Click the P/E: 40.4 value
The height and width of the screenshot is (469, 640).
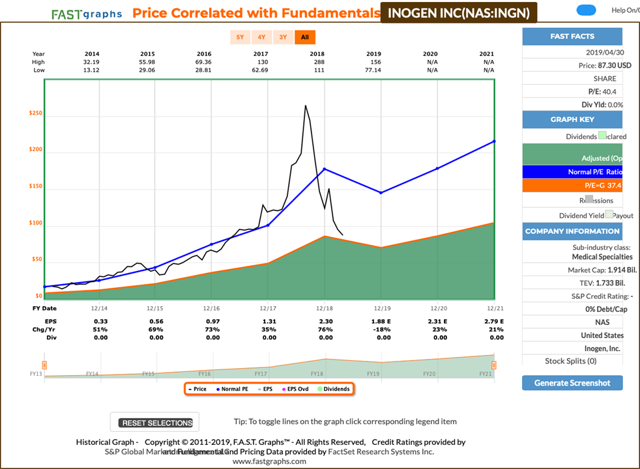pyautogui.click(x=602, y=91)
